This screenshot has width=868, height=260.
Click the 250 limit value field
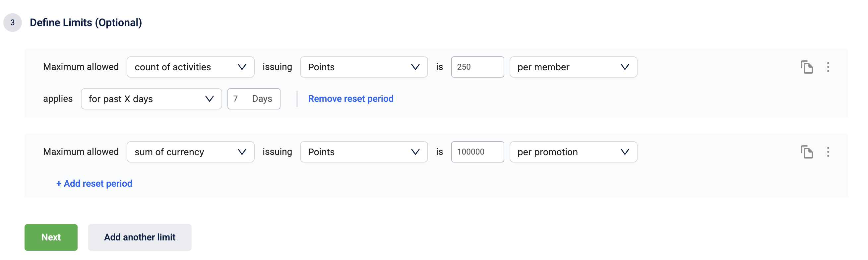(x=477, y=67)
